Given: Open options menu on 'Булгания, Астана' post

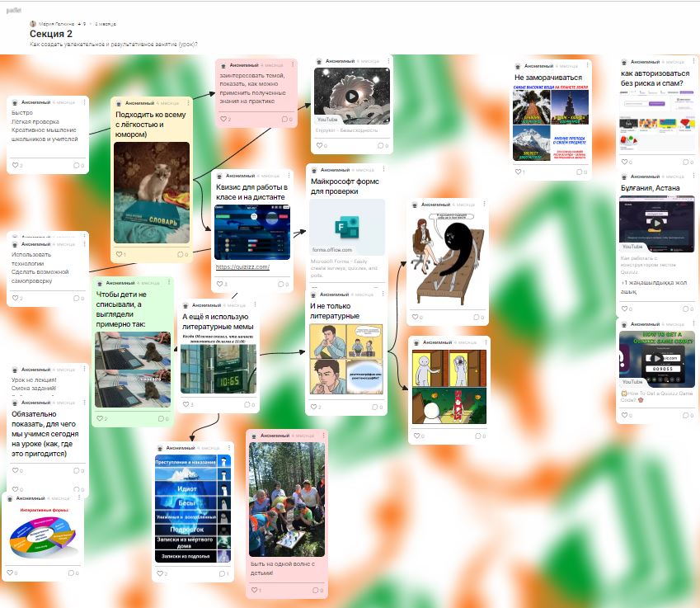Looking at the screenshot, I should [692, 177].
